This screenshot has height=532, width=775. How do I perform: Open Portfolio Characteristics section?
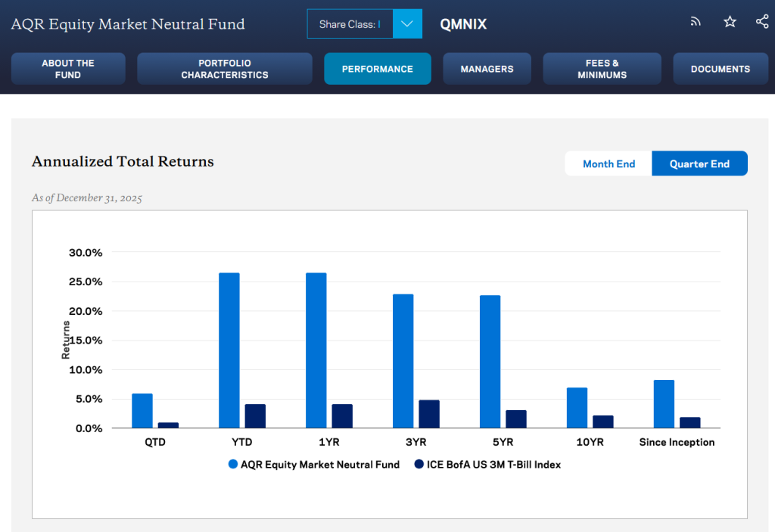click(x=224, y=68)
